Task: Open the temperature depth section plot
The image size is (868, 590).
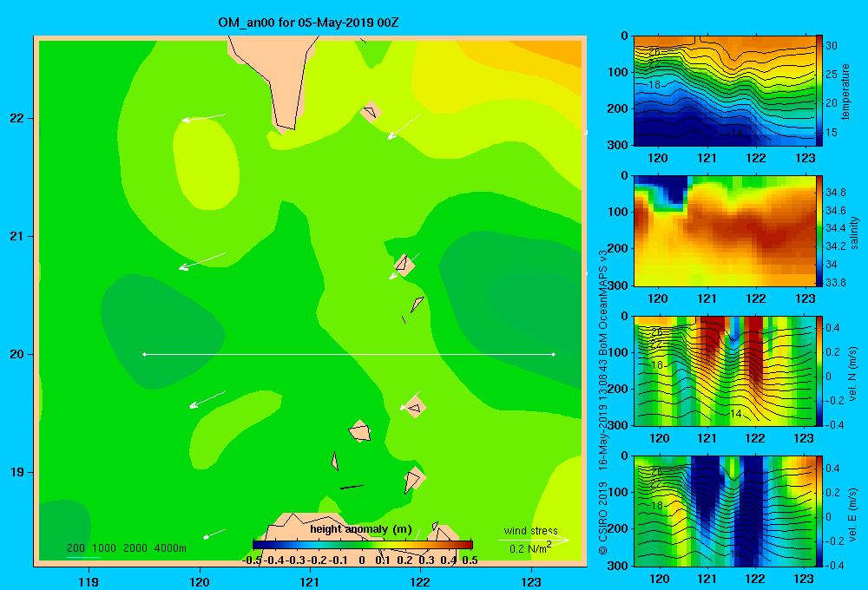Action: 724,91
